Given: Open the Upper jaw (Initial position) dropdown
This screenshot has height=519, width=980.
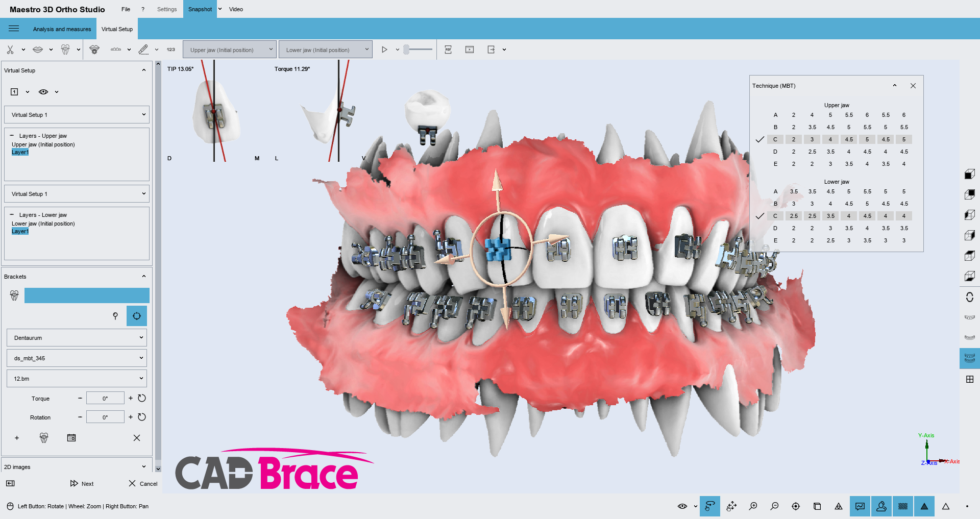Looking at the screenshot, I should pos(230,50).
